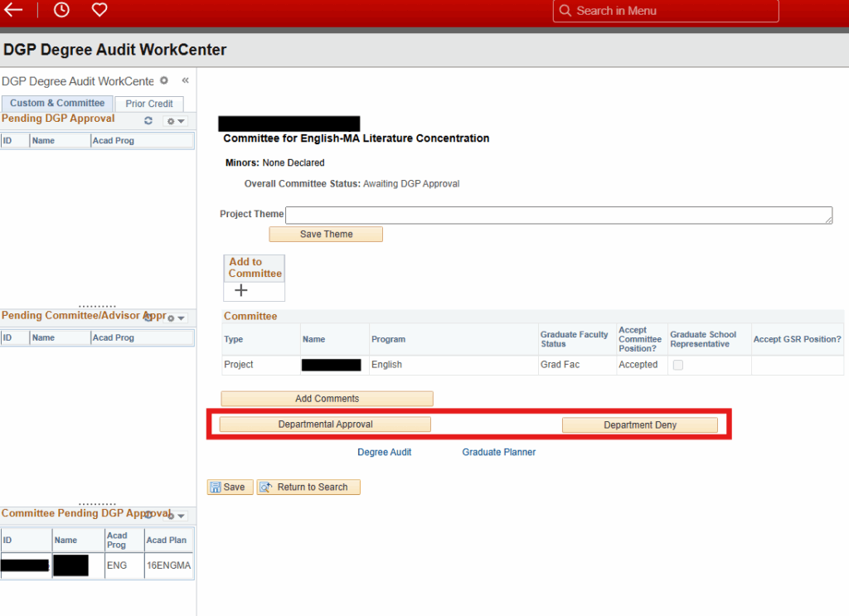Toggle the Graduate School Representative checkbox
Screen dimensions: 849x616
pyautogui.click(x=678, y=365)
